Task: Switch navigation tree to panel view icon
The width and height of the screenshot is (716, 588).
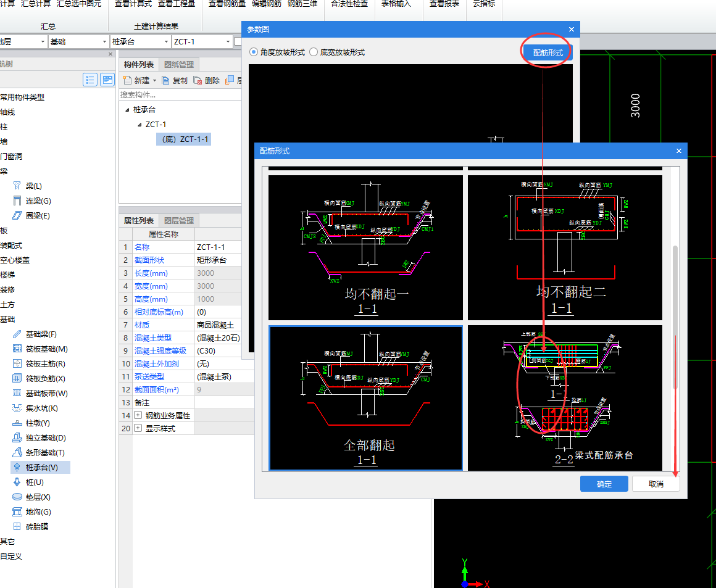Action: (x=107, y=80)
